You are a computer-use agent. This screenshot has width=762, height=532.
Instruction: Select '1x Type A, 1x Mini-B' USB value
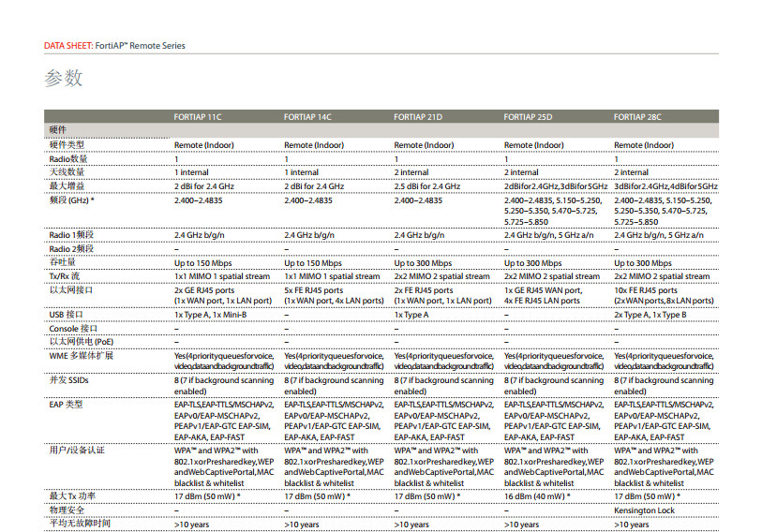[211, 315]
